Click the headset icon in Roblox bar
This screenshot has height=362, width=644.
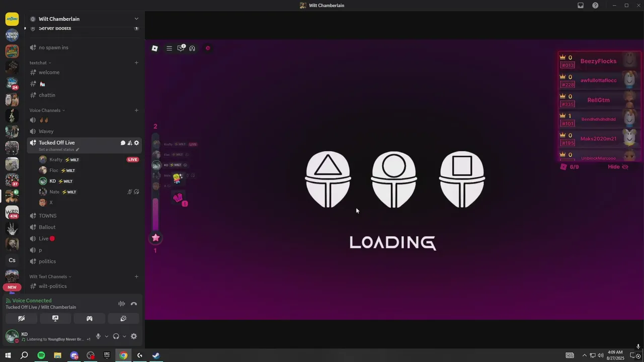point(192,48)
